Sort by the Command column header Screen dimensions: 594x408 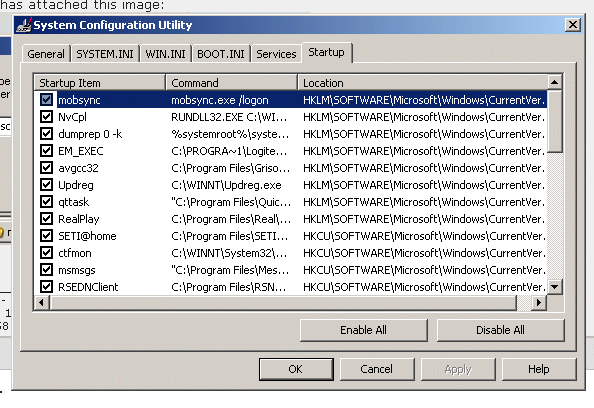(232, 83)
